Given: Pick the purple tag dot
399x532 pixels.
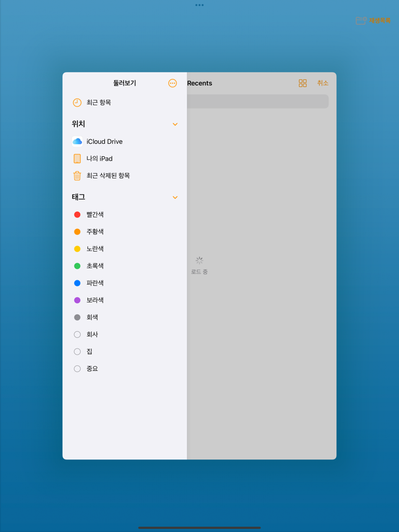Looking at the screenshot, I should [77, 300].
